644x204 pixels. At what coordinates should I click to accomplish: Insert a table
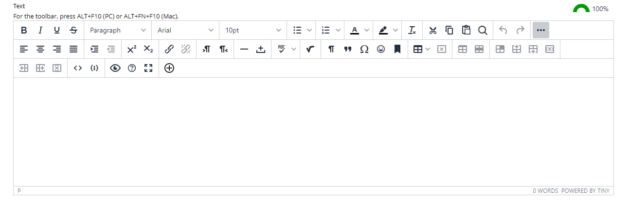[417, 49]
